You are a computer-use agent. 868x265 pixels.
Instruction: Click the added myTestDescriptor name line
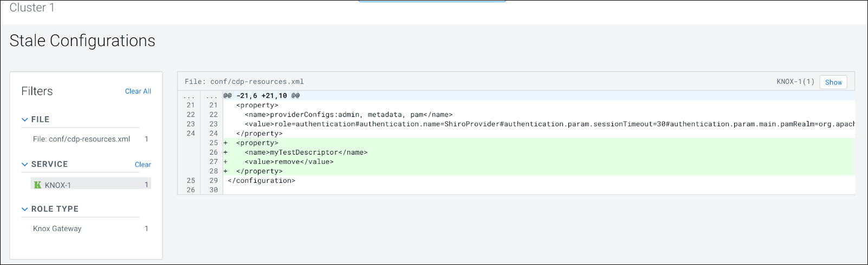(306, 153)
